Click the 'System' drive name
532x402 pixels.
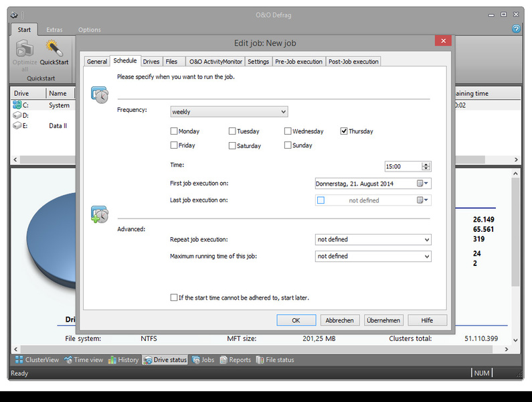(x=59, y=105)
